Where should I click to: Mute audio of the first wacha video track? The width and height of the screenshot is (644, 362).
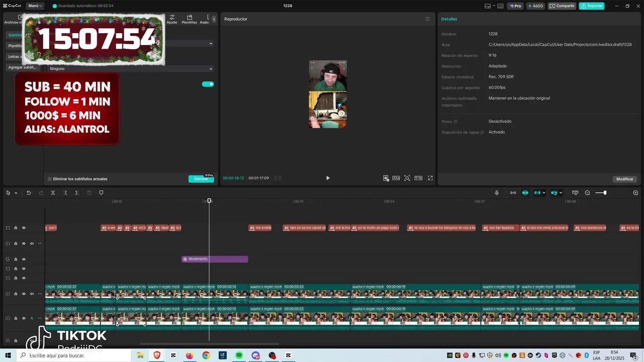pyautogui.click(x=32, y=294)
